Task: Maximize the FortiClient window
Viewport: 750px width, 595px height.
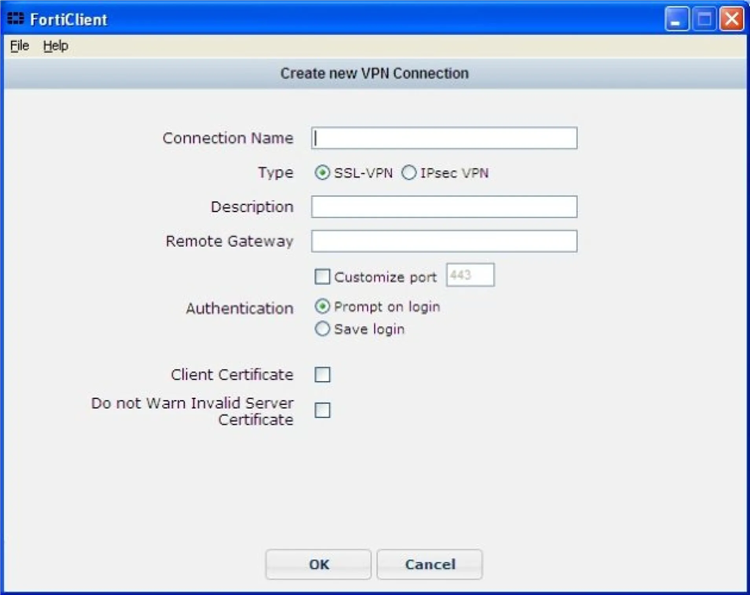Action: [x=704, y=19]
